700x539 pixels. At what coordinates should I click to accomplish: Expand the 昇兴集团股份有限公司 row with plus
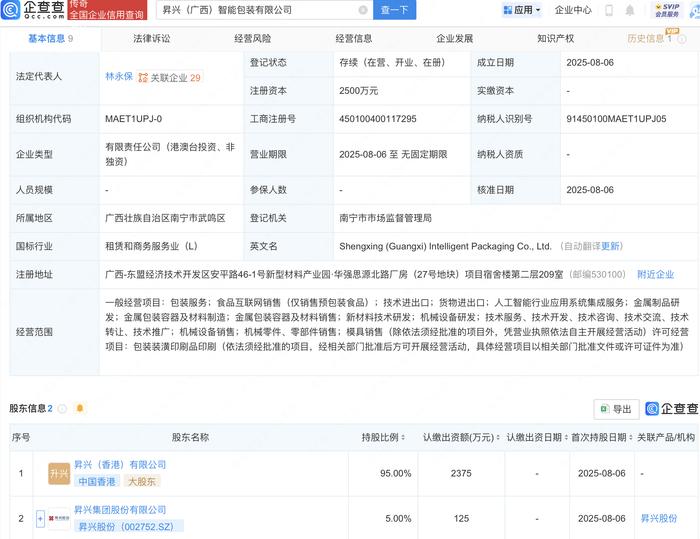40,518
